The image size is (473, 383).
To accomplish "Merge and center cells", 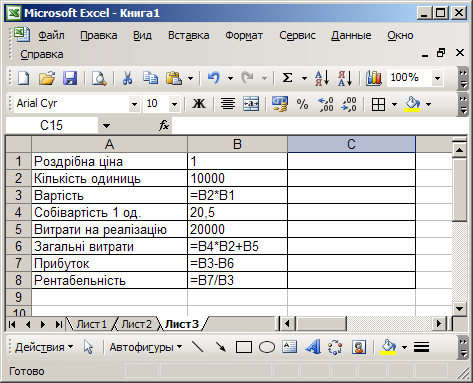I will click(x=251, y=104).
